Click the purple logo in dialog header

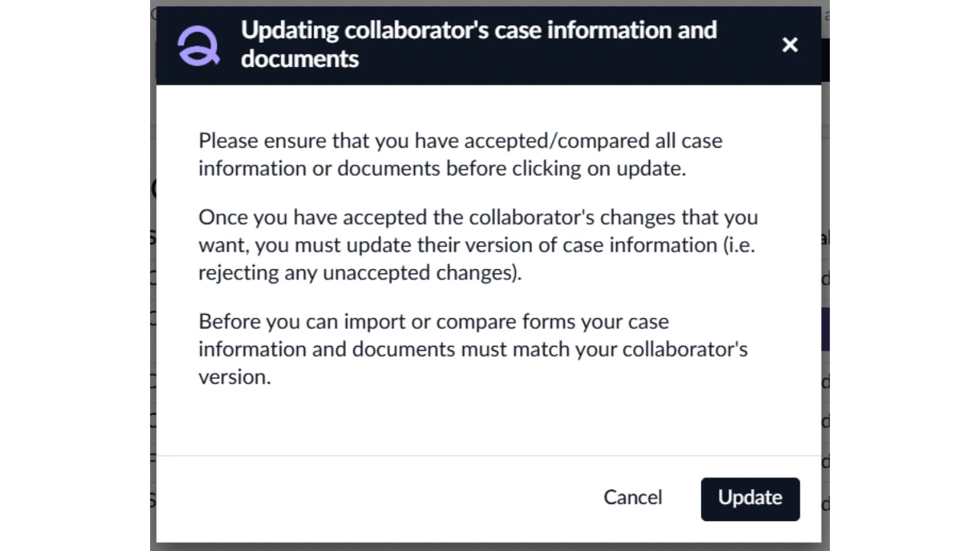198,46
